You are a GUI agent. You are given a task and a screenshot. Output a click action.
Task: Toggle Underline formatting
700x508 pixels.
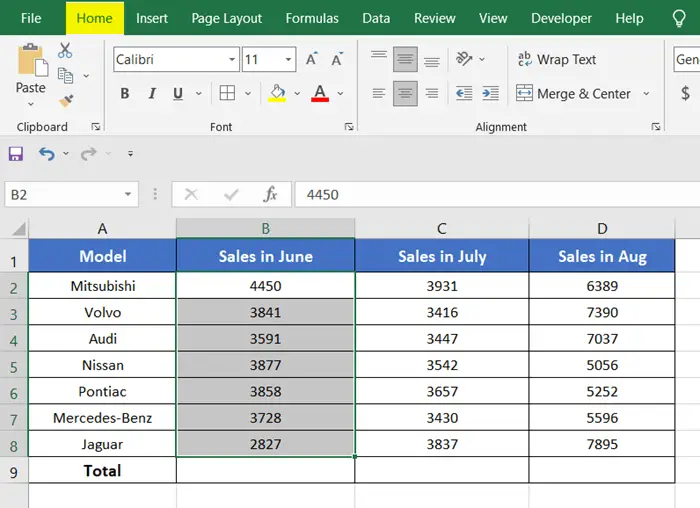point(178,93)
